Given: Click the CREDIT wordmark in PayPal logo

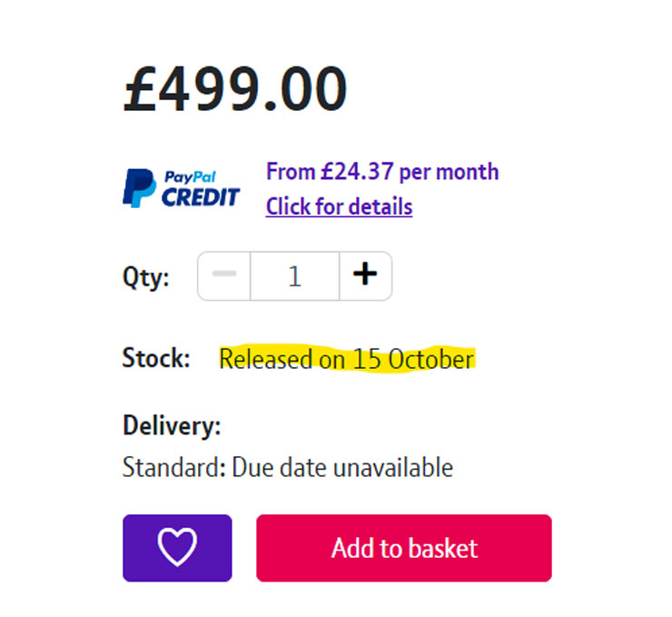Looking at the screenshot, I should (x=201, y=195).
